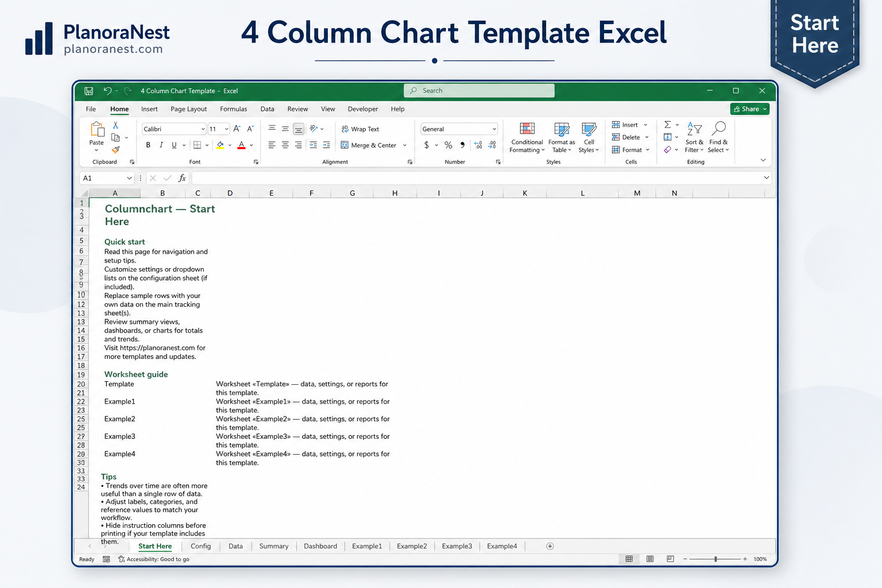Toggle Wrap Text
This screenshot has width=882, height=588.
click(360, 129)
